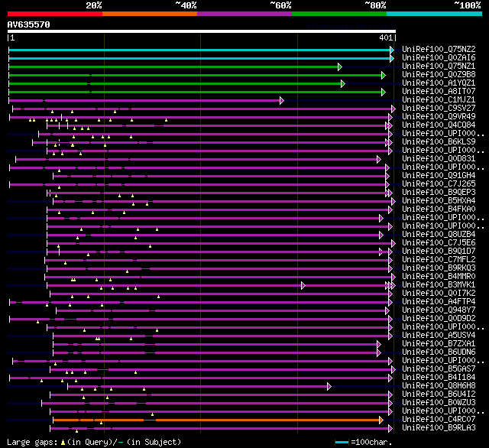Click the AV635570 query name label
This screenshot has width=489, height=448.
point(29,24)
